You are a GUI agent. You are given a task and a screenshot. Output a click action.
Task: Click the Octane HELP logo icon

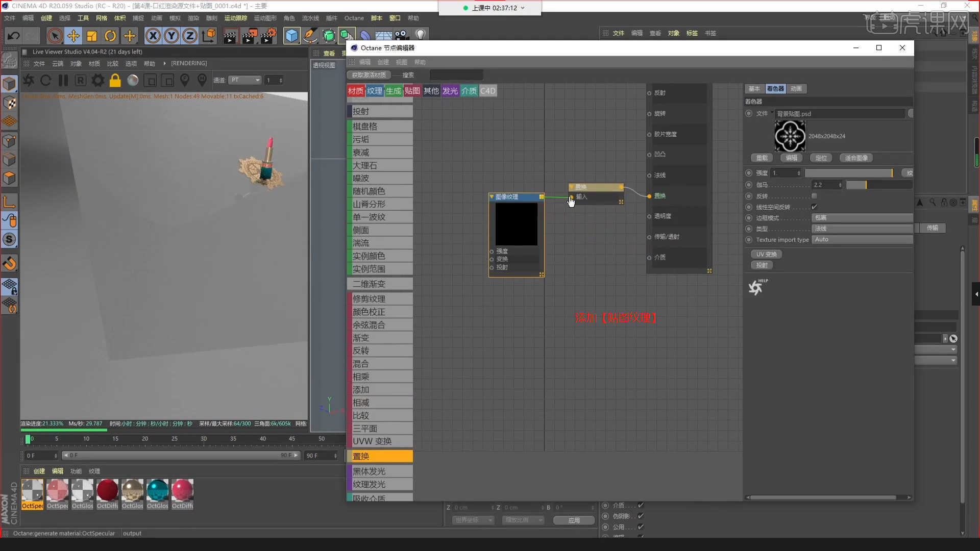(x=757, y=287)
